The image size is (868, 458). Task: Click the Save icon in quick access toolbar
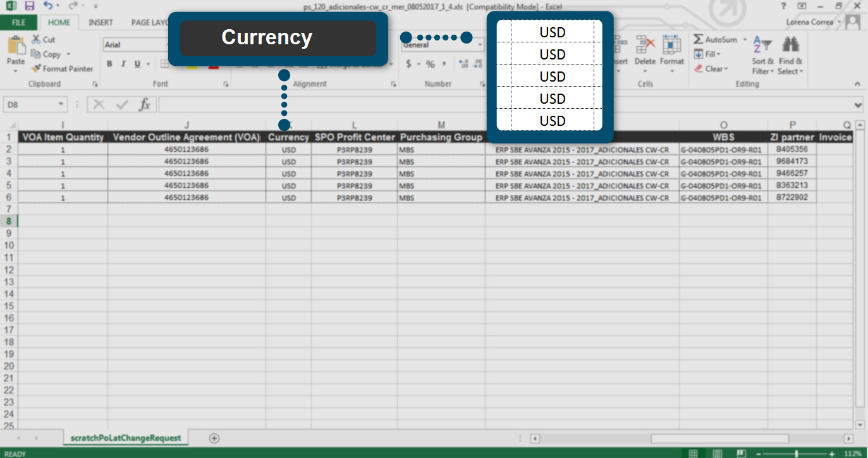[x=29, y=6]
